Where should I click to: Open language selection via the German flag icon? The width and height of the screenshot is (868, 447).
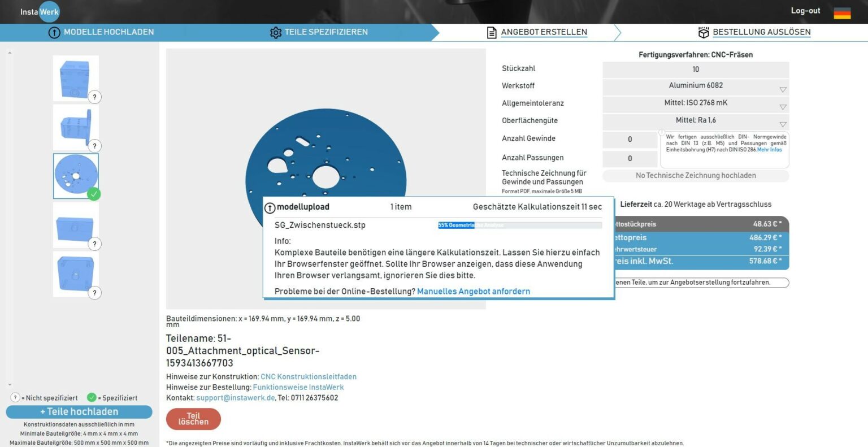pos(842,12)
